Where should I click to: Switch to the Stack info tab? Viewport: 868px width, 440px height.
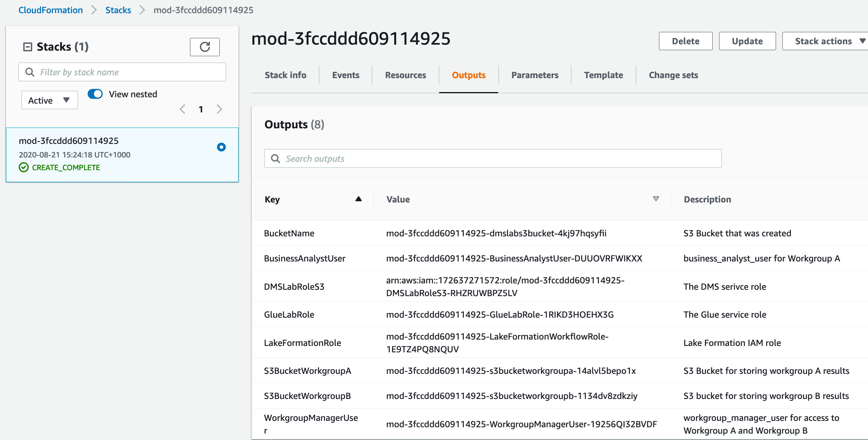[x=285, y=75]
